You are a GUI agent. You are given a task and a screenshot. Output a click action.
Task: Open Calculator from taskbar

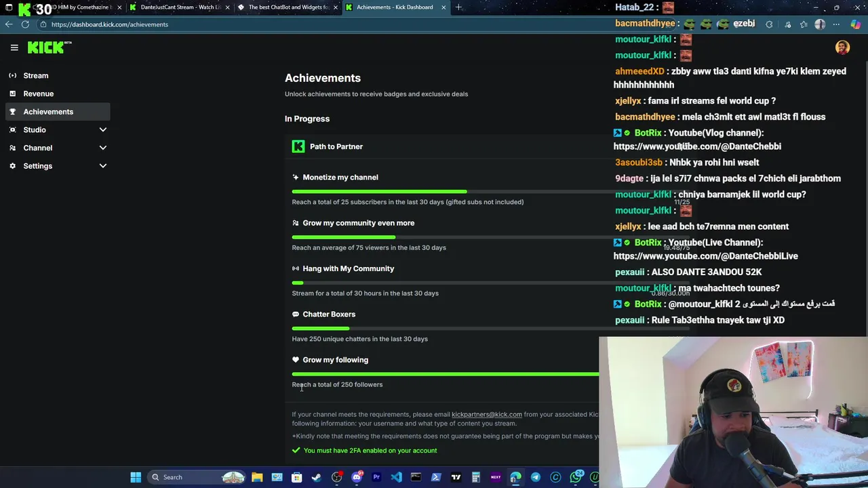(x=476, y=477)
